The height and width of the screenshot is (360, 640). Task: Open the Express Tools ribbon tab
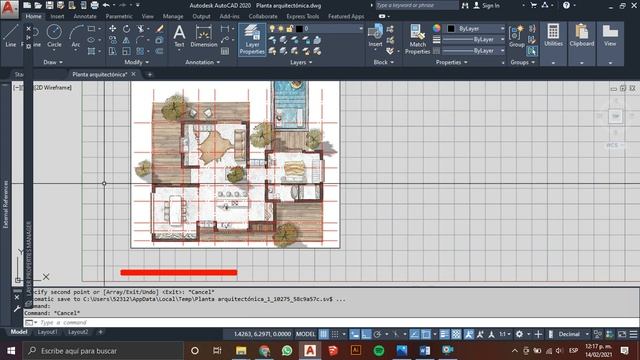tap(302, 16)
